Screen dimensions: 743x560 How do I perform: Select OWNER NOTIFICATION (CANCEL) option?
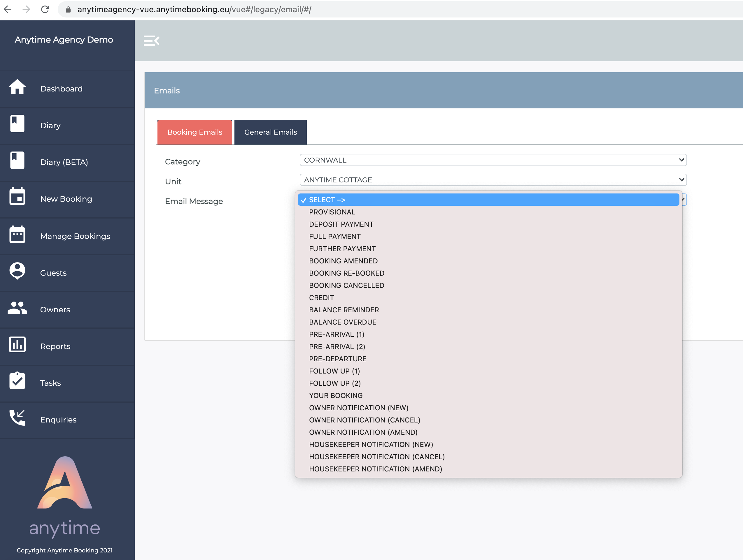click(488, 420)
